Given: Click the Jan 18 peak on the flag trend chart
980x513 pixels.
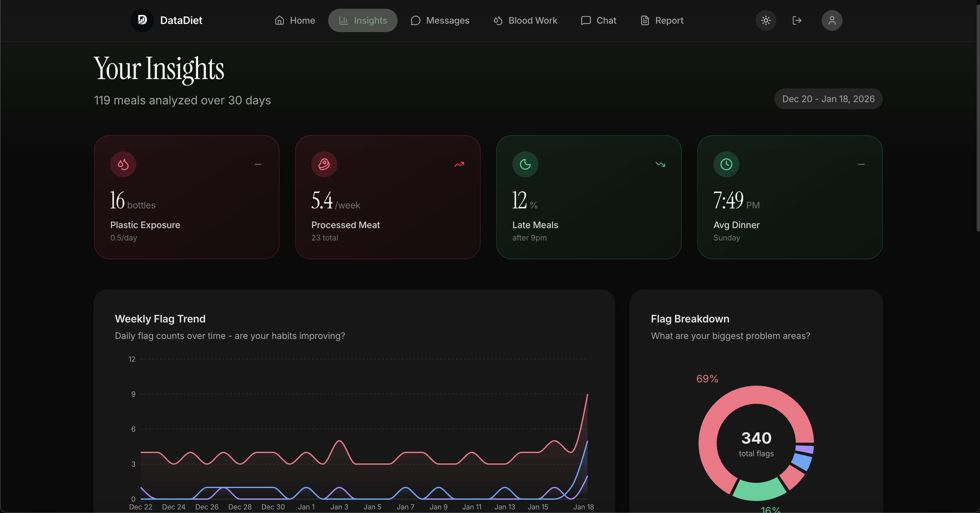Looking at the screenshot, I should point(587,395).
